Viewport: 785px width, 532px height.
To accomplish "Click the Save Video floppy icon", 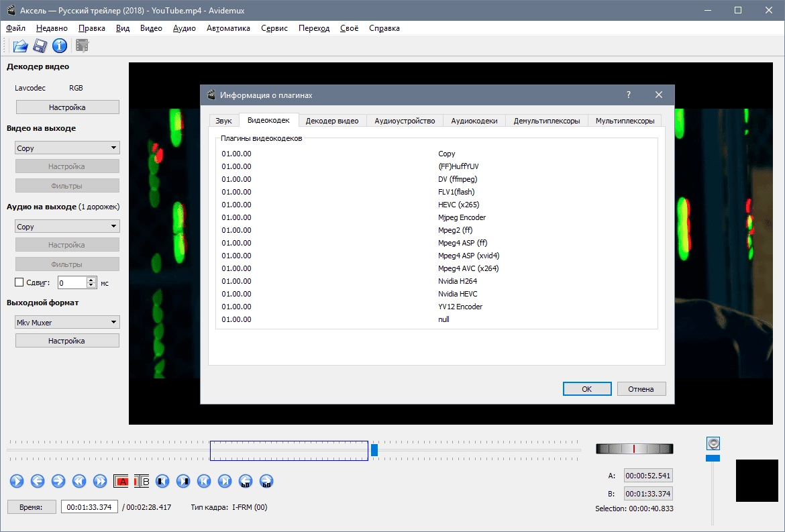I will coord(40,46).
